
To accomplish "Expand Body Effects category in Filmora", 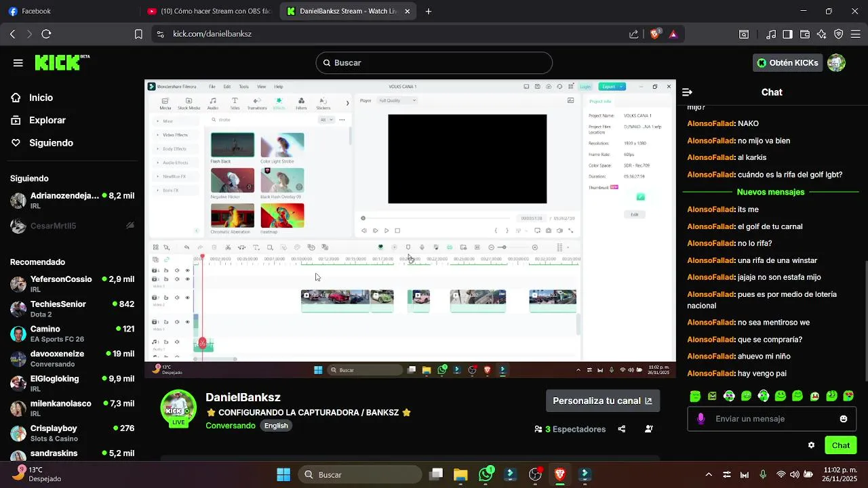I will click(176, 148).
